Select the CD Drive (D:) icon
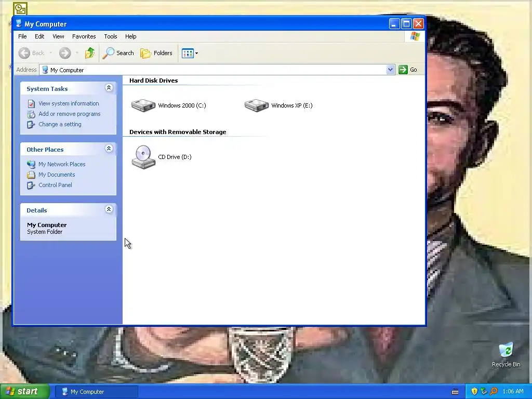The width and height of the screenshot is (532, 399). 143,157
